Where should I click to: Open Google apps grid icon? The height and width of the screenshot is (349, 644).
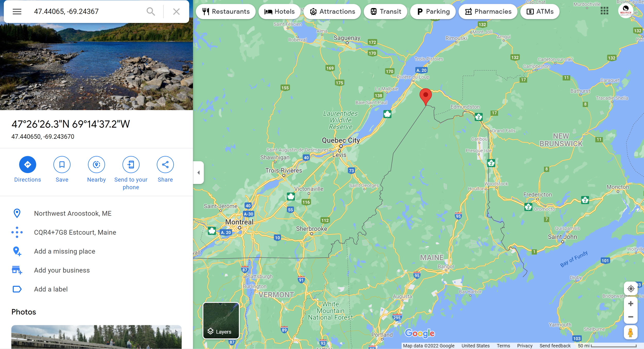(604, 11)
